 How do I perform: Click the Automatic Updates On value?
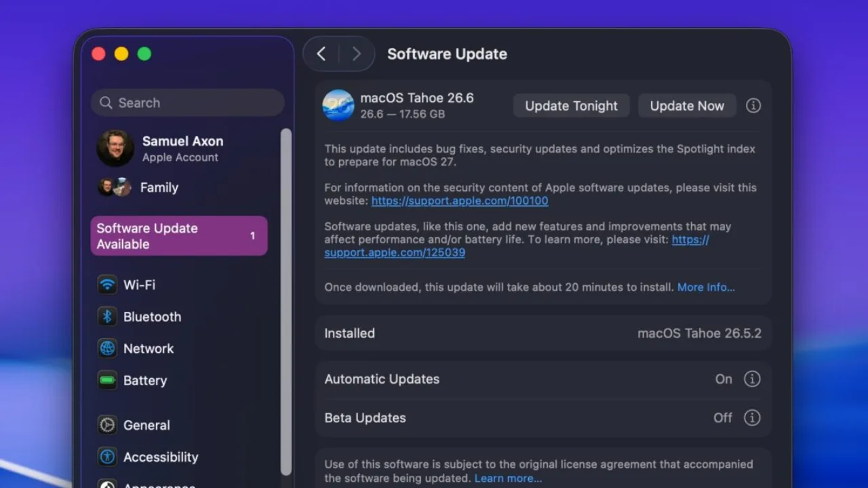tap(724, 379)
